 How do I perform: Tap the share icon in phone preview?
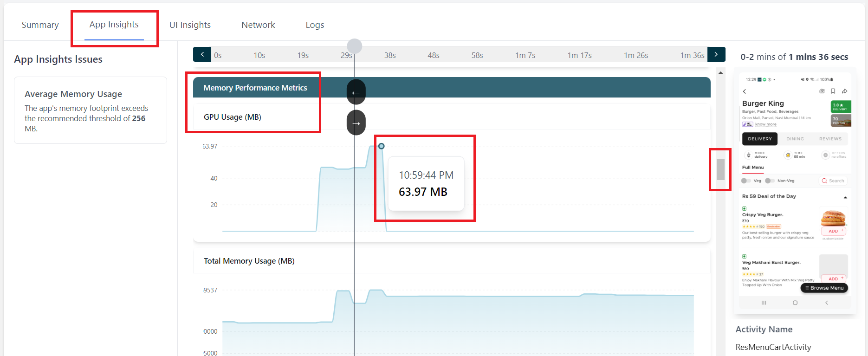coord(845,91)
